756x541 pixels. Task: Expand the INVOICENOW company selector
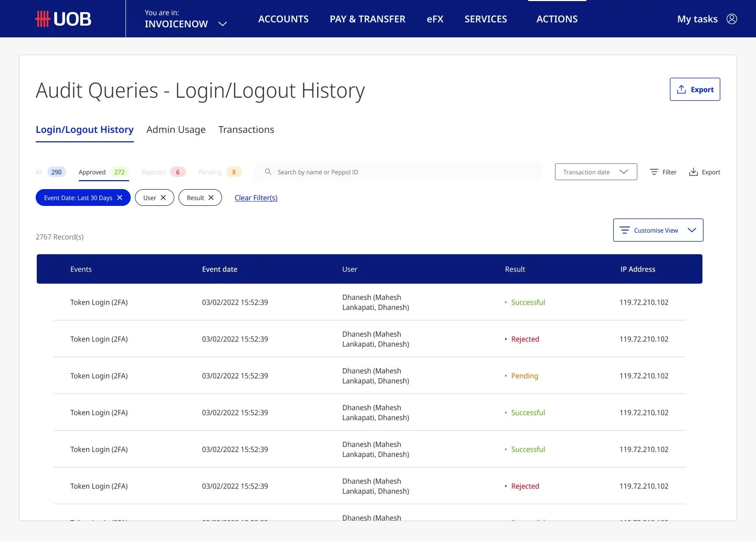[x=223, y=24]
